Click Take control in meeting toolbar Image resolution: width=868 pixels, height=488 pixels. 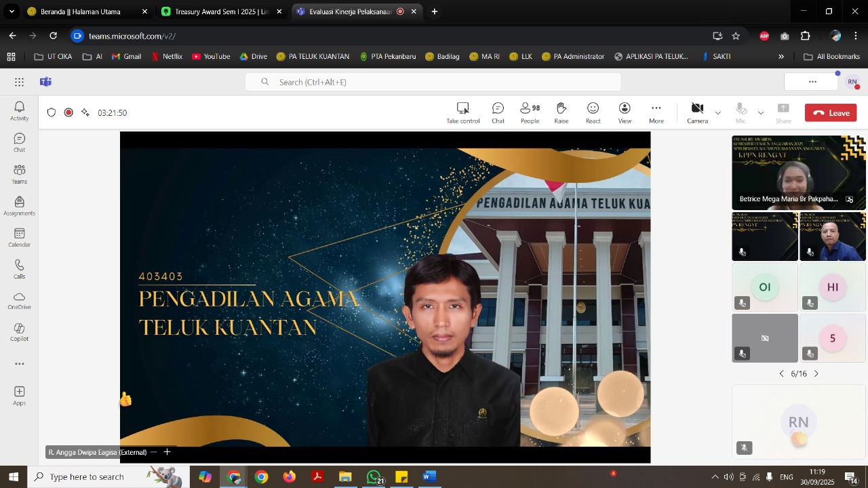[x=463, y=113]
